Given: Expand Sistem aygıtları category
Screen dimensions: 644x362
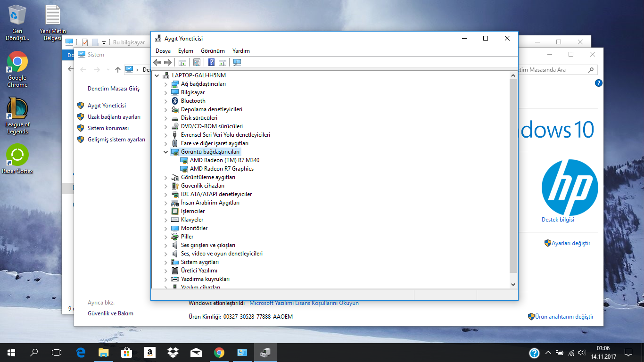Looking at the screenshot, I should (x=166, y=262).
